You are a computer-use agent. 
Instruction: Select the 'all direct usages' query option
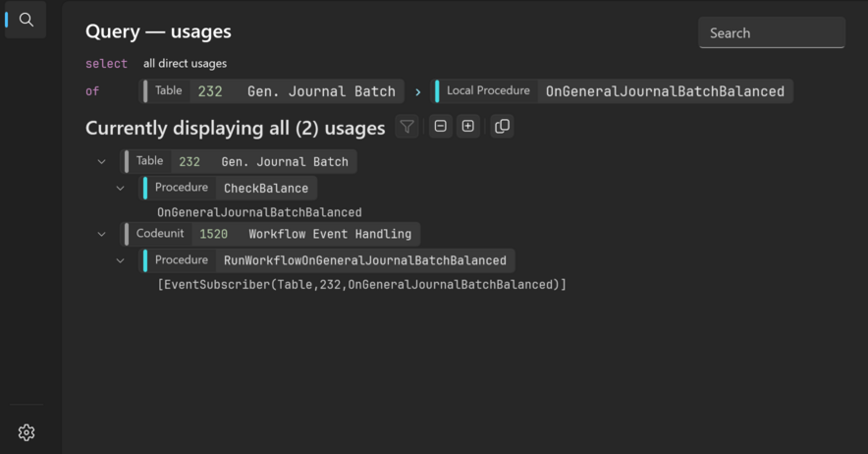[x=185, y=63]
